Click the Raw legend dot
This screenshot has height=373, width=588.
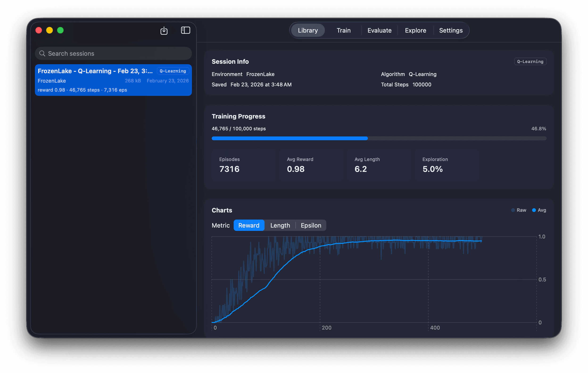coord(513,210)
